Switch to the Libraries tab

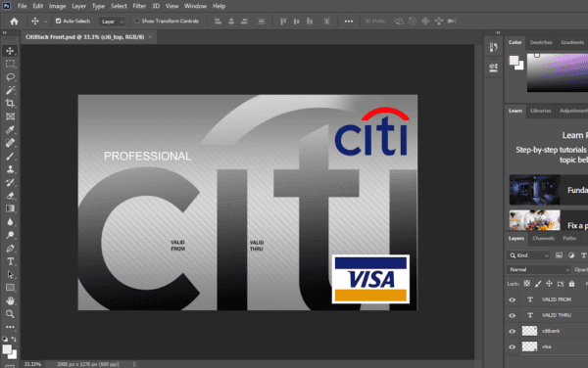tap(540, 111)
